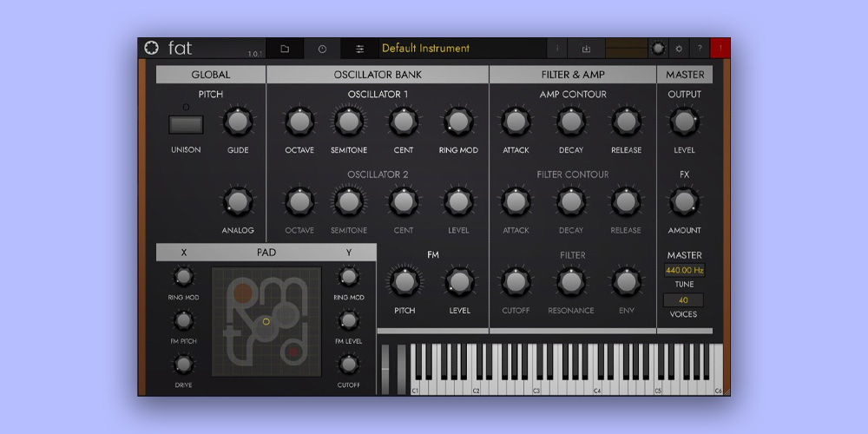Click the filter CUTOFF knob
This screenshot has width=868, height=434.
coord(516,282)
